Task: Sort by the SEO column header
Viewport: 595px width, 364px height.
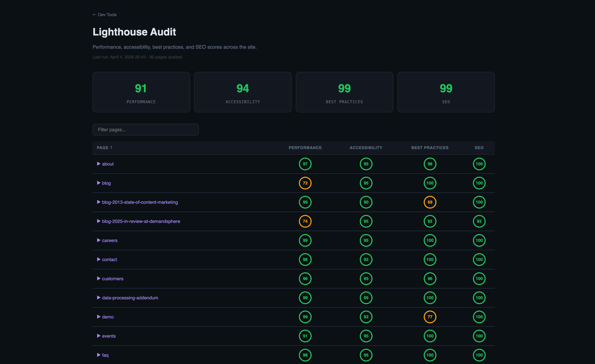Action: [479, 148]
